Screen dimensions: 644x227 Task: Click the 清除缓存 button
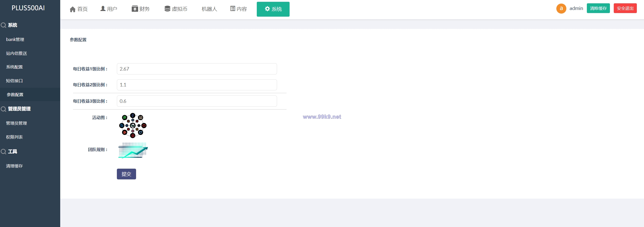[598, 8]
